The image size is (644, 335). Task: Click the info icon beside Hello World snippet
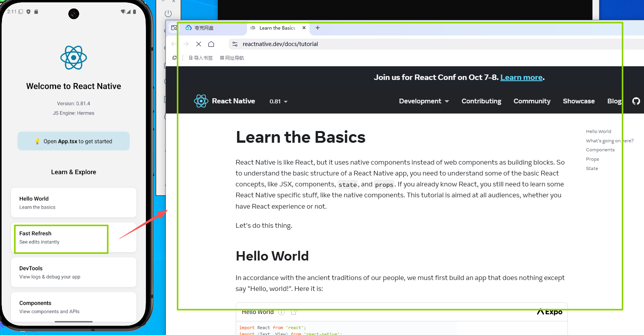(x=281, y=312)
